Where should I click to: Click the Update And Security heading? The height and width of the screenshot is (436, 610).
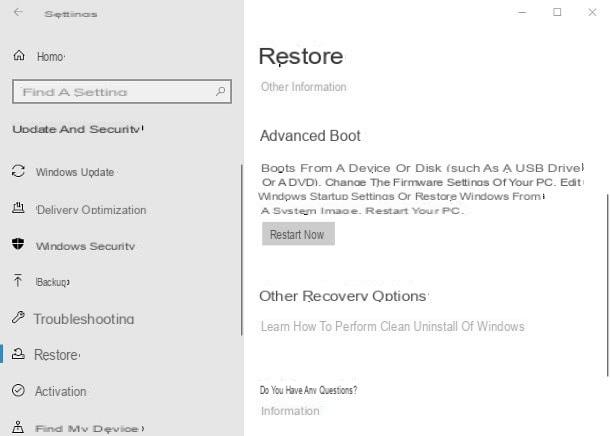click(78, 129)
